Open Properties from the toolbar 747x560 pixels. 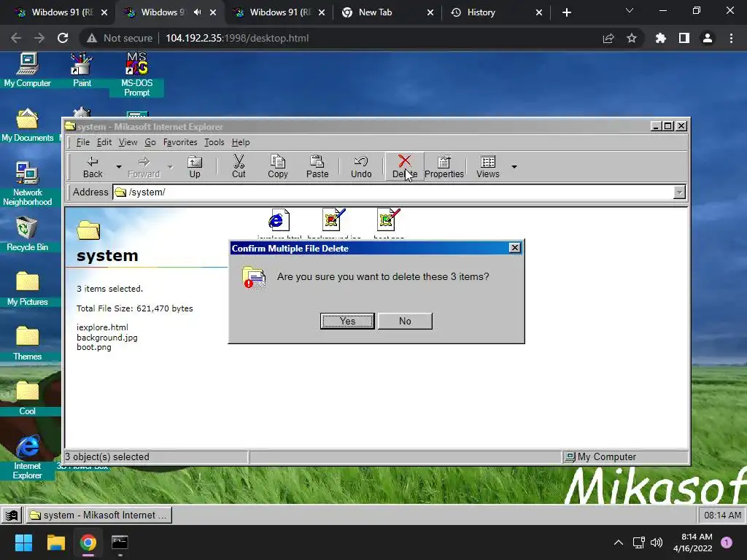pyautogui.click(x=444, y=167)
